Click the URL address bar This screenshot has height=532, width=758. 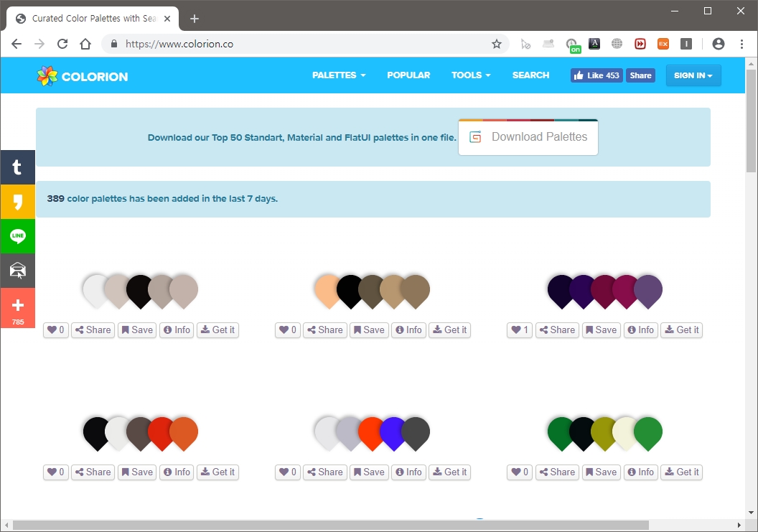(x=304, y=44)
